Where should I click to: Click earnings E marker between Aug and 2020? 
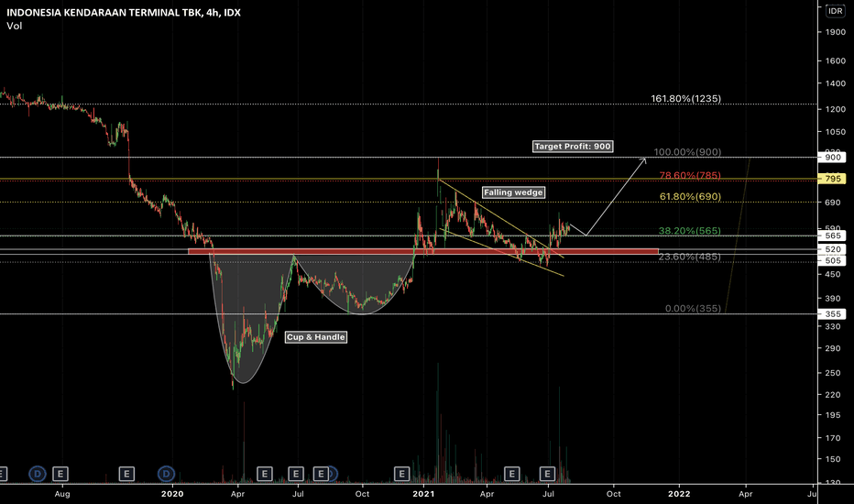point(126,474)
